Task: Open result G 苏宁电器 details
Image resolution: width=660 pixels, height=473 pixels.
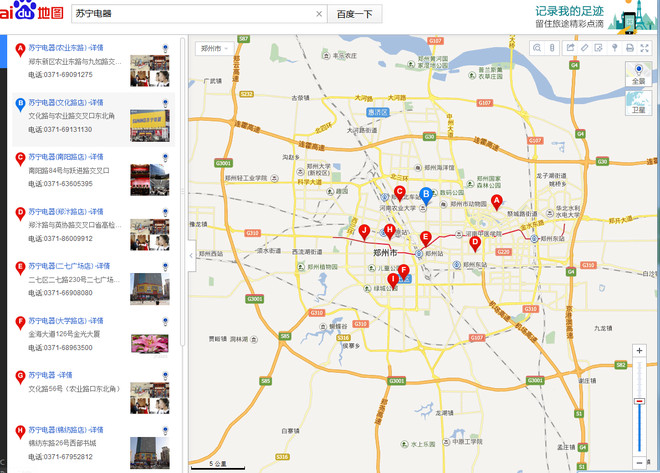Action: click(x=50, y=375)
